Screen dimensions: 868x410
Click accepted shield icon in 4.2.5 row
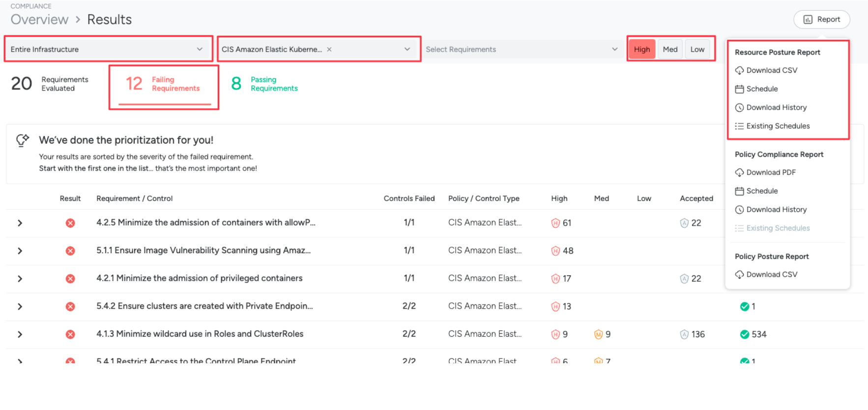click(x=684, y=223)
